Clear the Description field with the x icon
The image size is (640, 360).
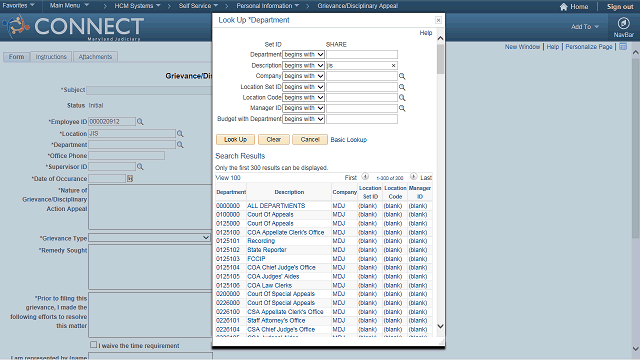point(393,66)
